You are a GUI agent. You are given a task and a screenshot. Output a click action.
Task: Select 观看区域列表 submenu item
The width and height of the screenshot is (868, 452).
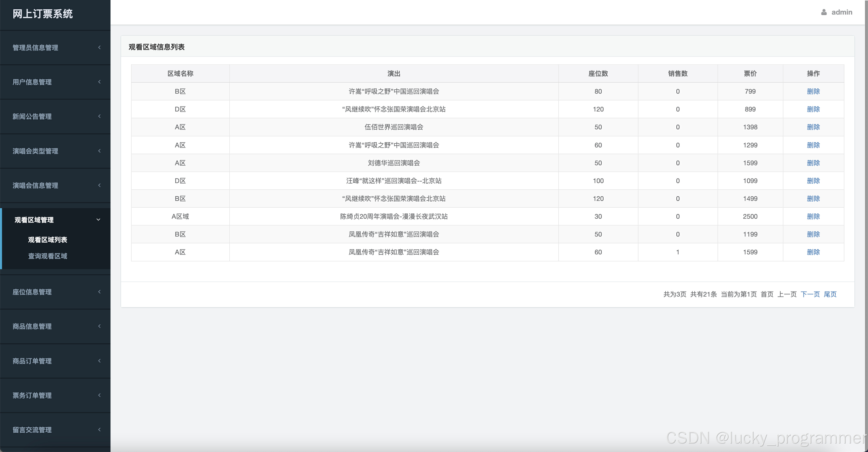[47, 240]
